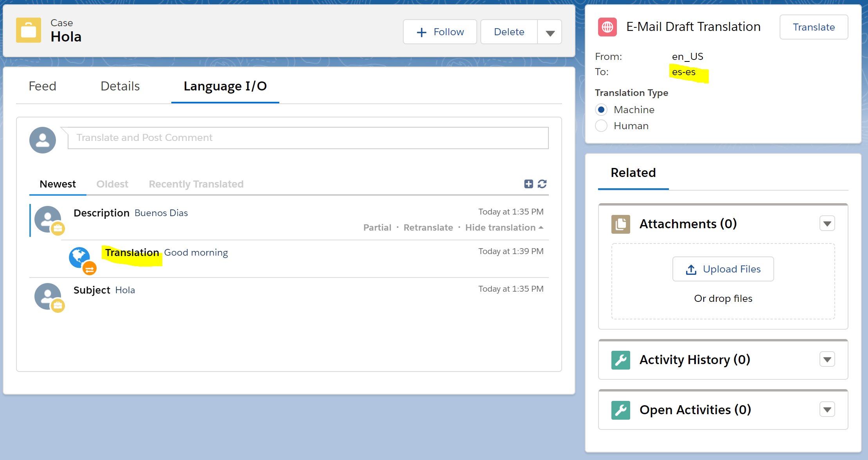This screenshot has height=460, width=868.
Task: Click the Translation globe avatar icon
Action: tap(80, 257)
